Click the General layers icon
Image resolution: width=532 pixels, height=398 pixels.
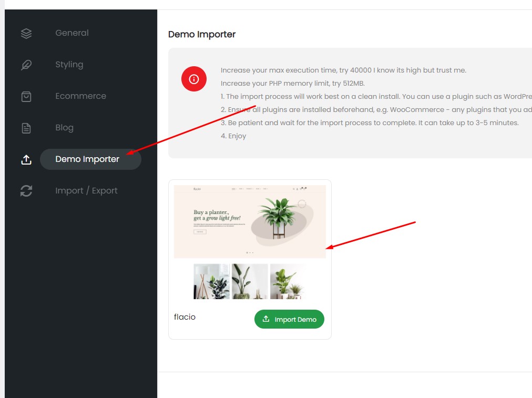26,33
